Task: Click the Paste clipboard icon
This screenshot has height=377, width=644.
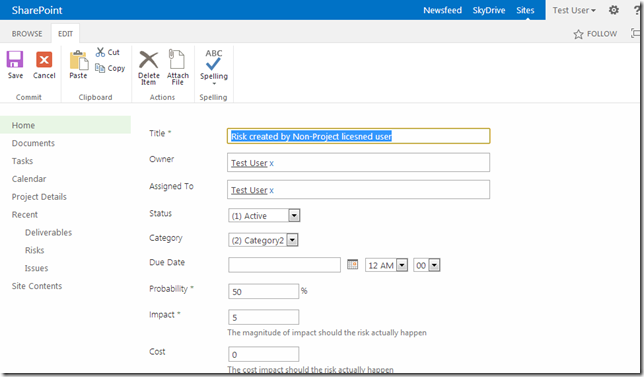Action: (x=78, y=60)
